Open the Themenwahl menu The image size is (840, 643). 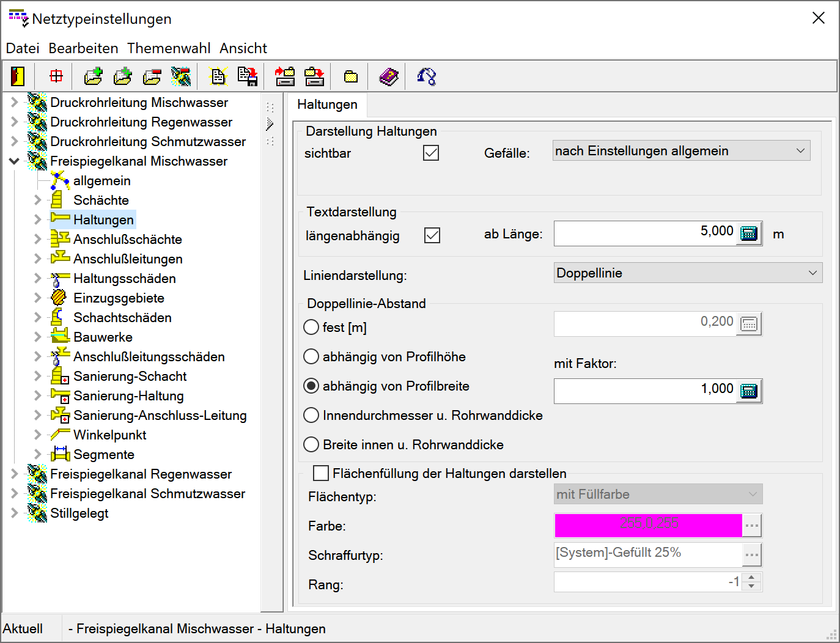pos(169,48)
